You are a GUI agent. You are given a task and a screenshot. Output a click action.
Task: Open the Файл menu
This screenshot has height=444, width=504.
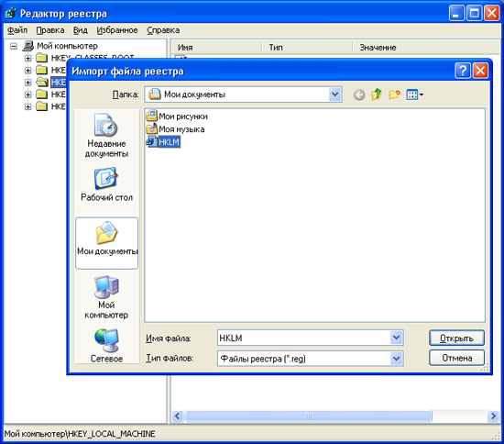pos(17,30)
